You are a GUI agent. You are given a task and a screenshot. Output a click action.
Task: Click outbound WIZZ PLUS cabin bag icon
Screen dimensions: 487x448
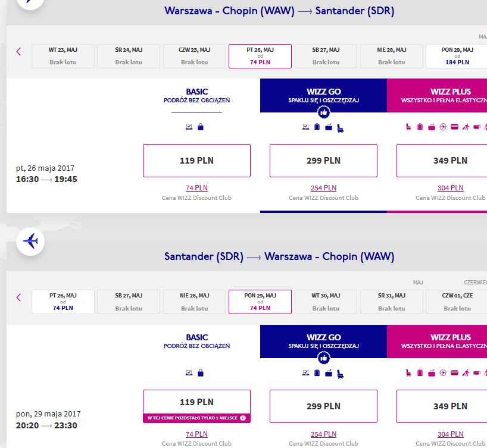click(432, 127)
